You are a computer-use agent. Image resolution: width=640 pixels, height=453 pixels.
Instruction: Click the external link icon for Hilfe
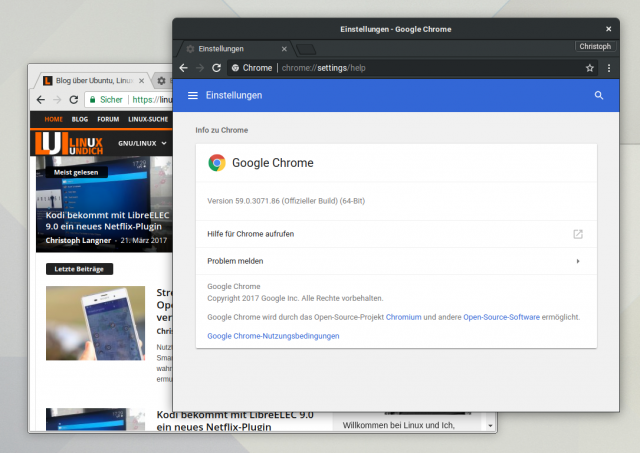click(x=578, y=234)
